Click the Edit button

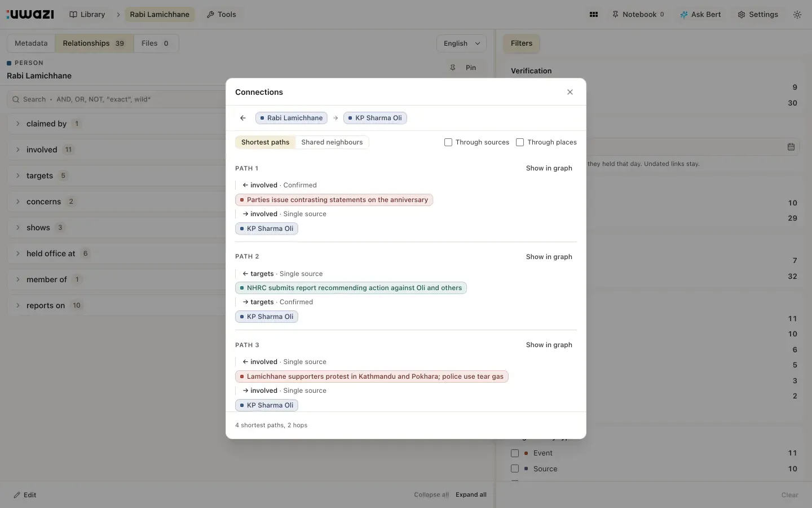click(x=25, y=495)
